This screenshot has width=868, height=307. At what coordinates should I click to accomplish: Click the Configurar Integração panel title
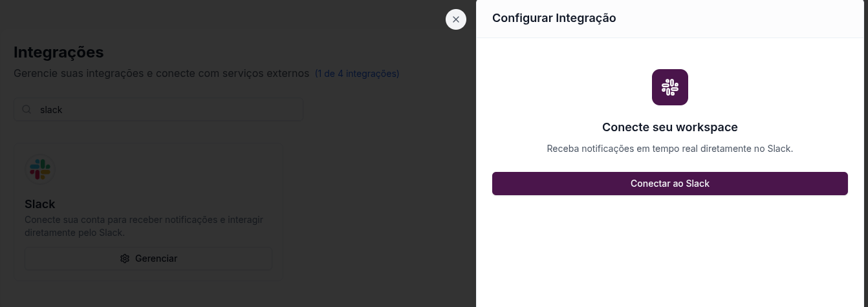click(554, 18)
